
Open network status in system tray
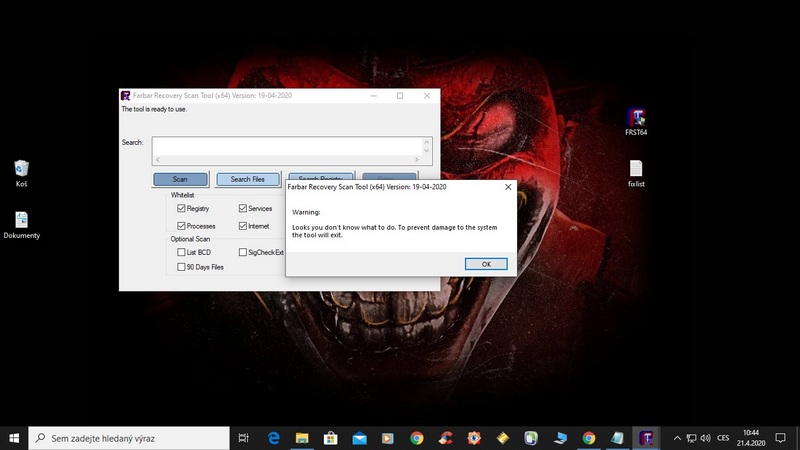click(691, 438)
